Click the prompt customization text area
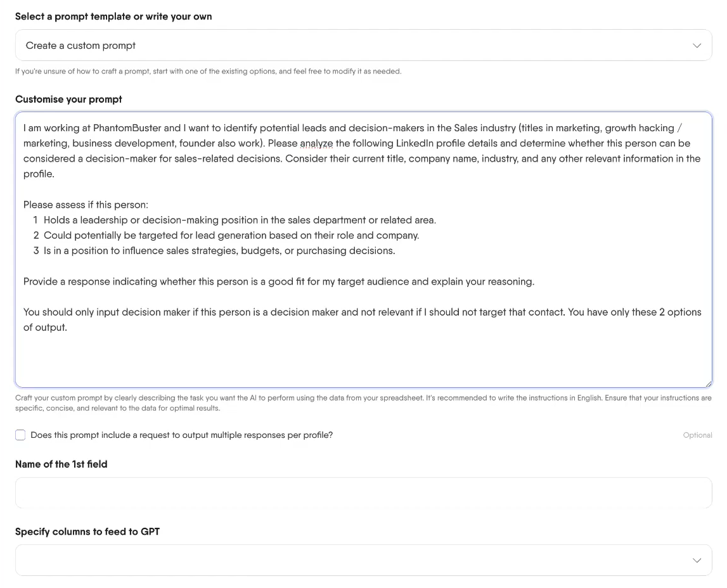The height and width of the screenshot is (588, 727). point(363,249)
